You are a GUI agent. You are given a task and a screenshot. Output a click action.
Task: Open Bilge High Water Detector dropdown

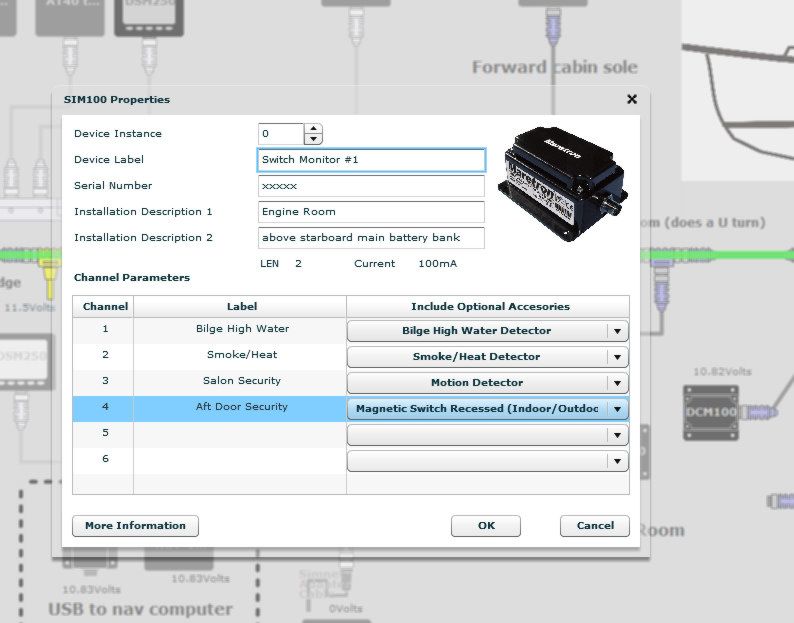tap(488, 331)
